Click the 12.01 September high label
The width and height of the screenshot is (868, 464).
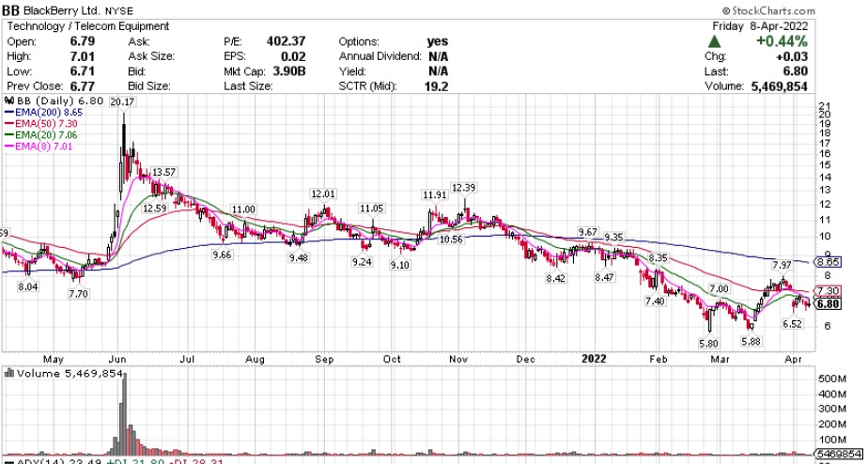322,193
